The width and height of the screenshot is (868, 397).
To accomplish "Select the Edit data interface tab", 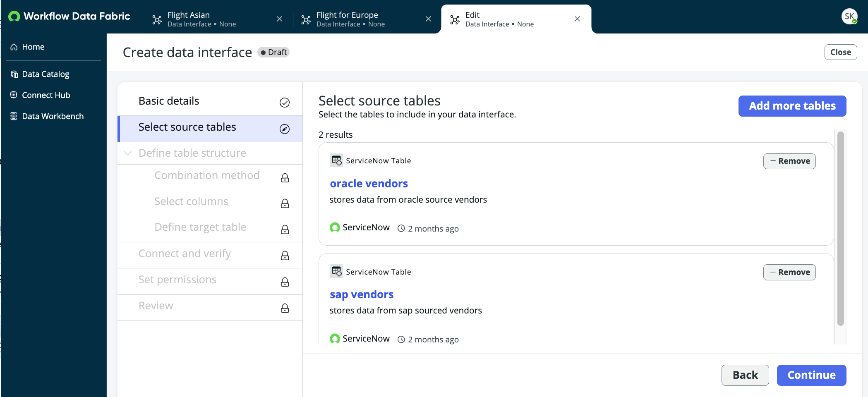I will point(516,19).
